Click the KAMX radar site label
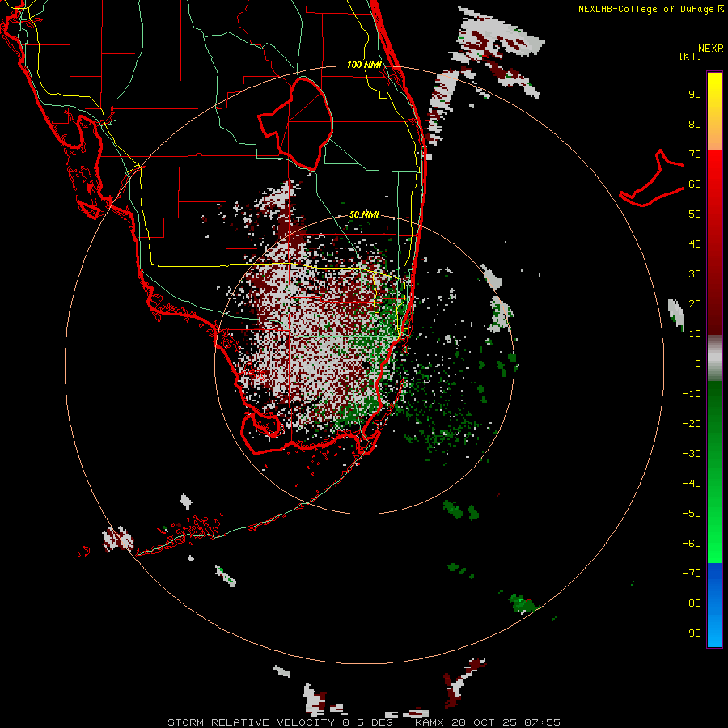The height and width of the screenshot is (728, 728). click(x=430, y=722)
